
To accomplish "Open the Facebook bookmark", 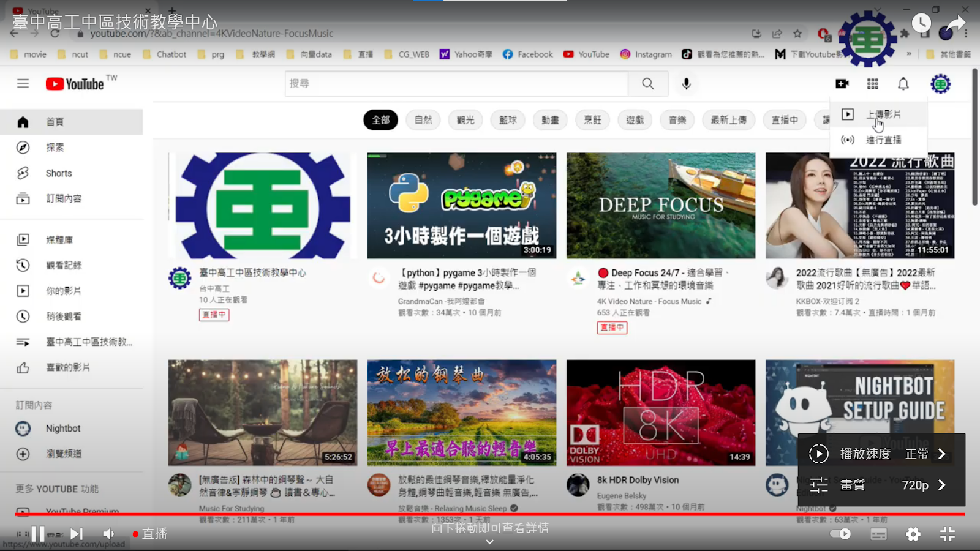I will coord(527,54).
